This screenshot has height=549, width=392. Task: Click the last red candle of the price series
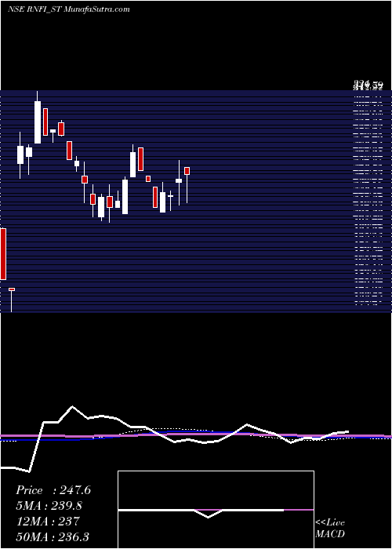point(187,171)
